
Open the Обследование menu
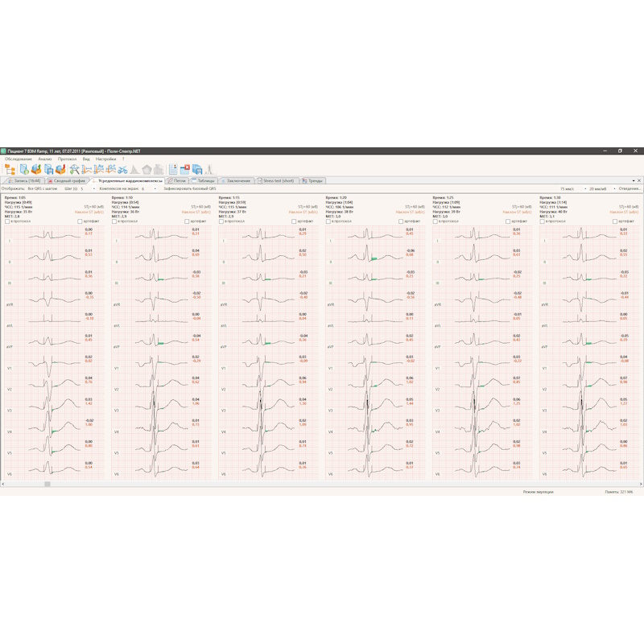[x=18, y=159]
